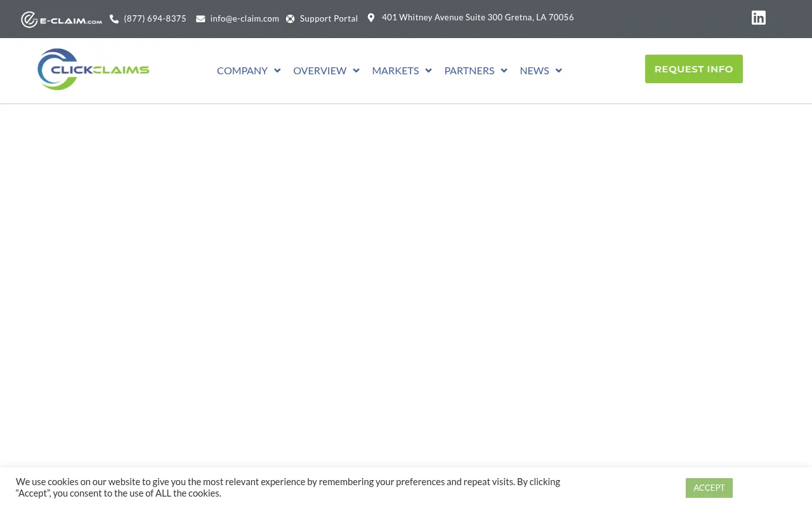This screenshot has height=508, width=812.
Task: Open the Support Portal link
Action: 329,18
